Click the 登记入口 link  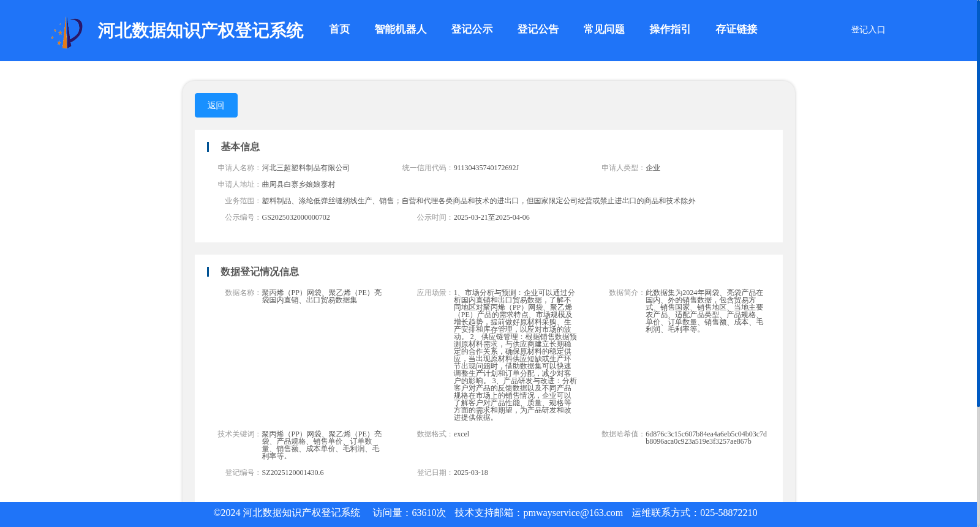[868, 29]
